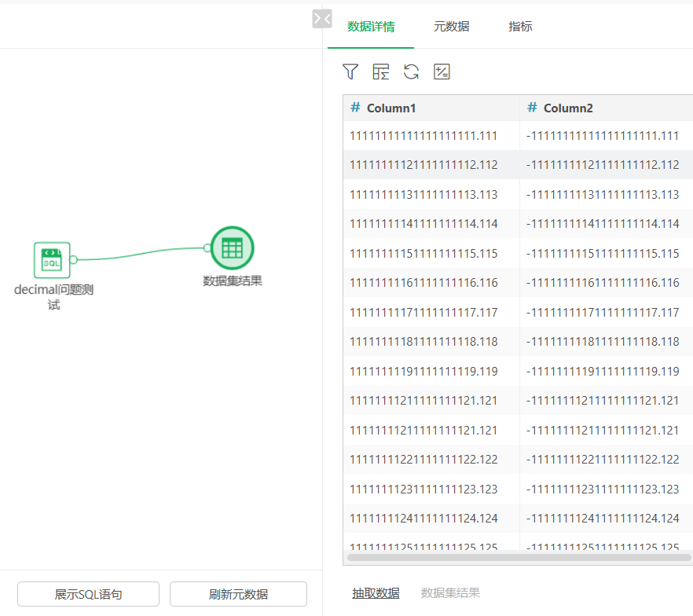Switch to the 指标 tab

click(x=520, y=27)
